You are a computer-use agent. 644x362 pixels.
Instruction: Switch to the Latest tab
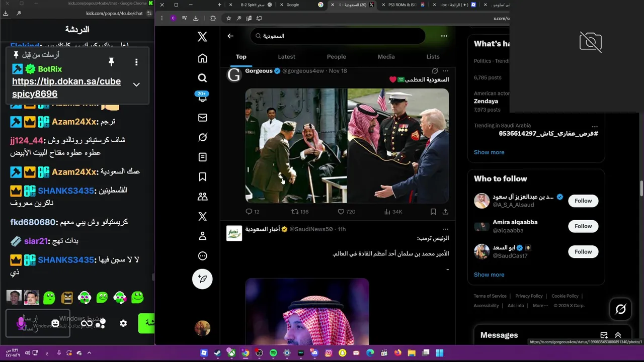pos(287,57)
